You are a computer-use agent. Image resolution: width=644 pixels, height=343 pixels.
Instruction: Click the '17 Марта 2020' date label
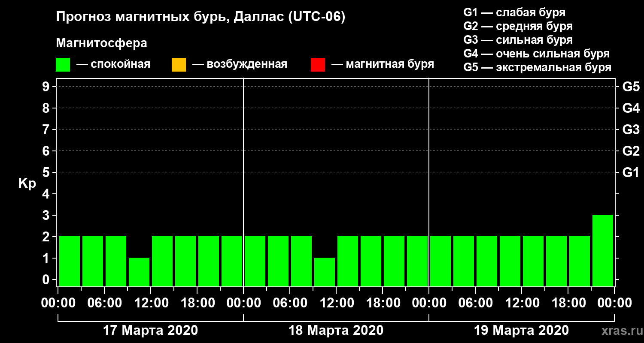pyautogui.click(x=151, y=331)
